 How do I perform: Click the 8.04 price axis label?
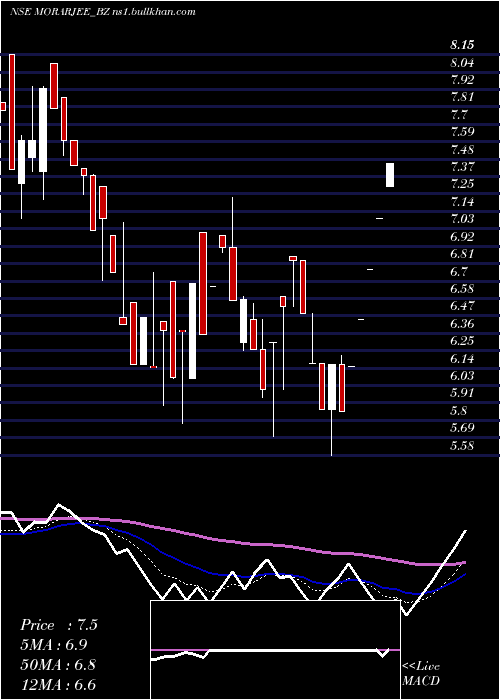point(462,62)
